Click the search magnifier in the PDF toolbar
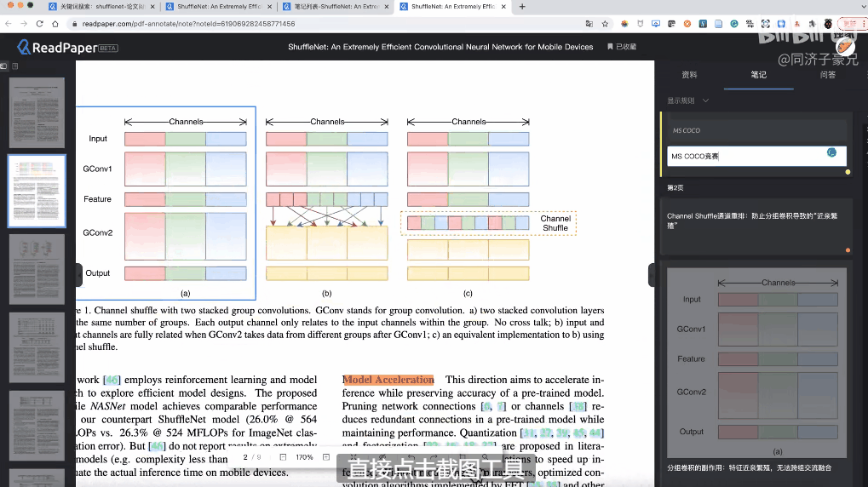Screen dimensions: 868x487 pyautogui.click(x=485, y=457)
